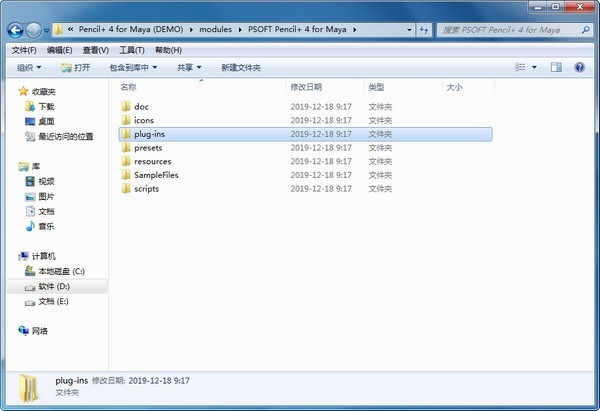This screenshot has height=411, width=600.
Task: Click 新建文件夹 button
Action: pyautogui.click(x=241, y=68)
